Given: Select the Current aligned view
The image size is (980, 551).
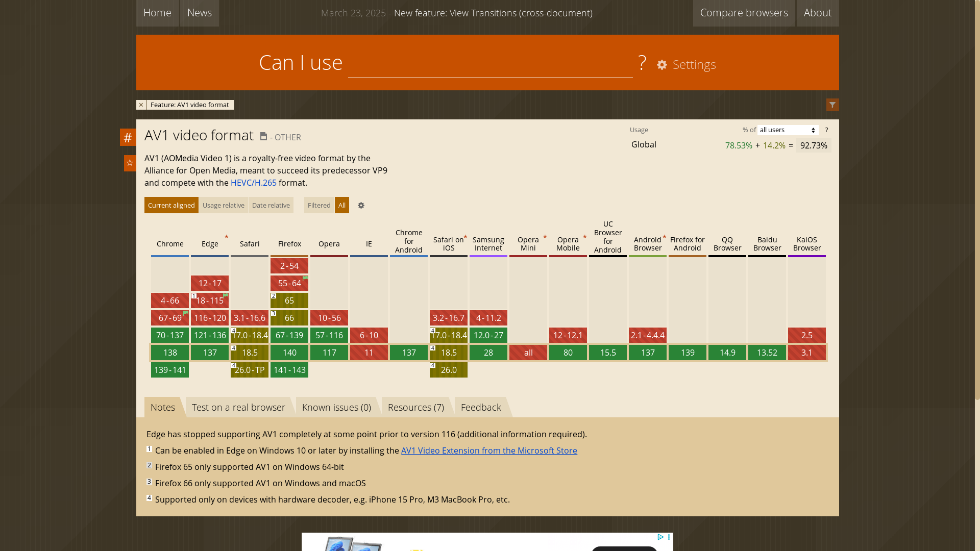Looking at the screenshot, I should coord(171,205).
